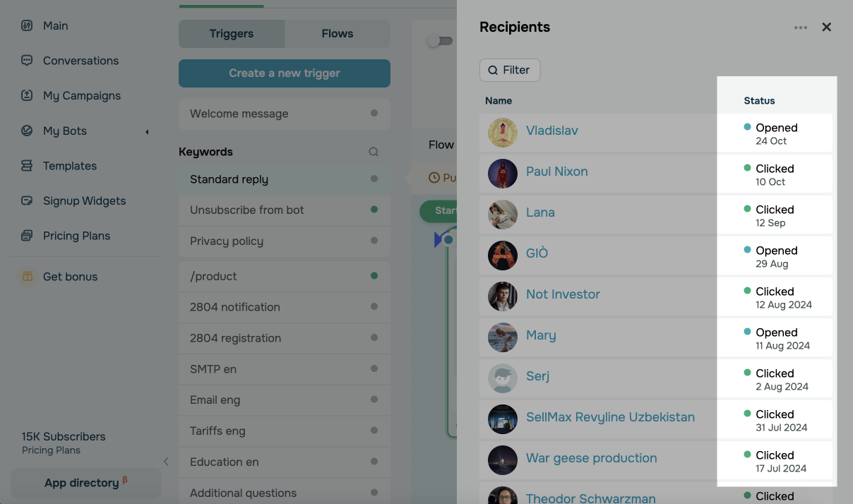853x504 pixels.
Task: Click the Signup Widgets icon
Action: (27, 200)
